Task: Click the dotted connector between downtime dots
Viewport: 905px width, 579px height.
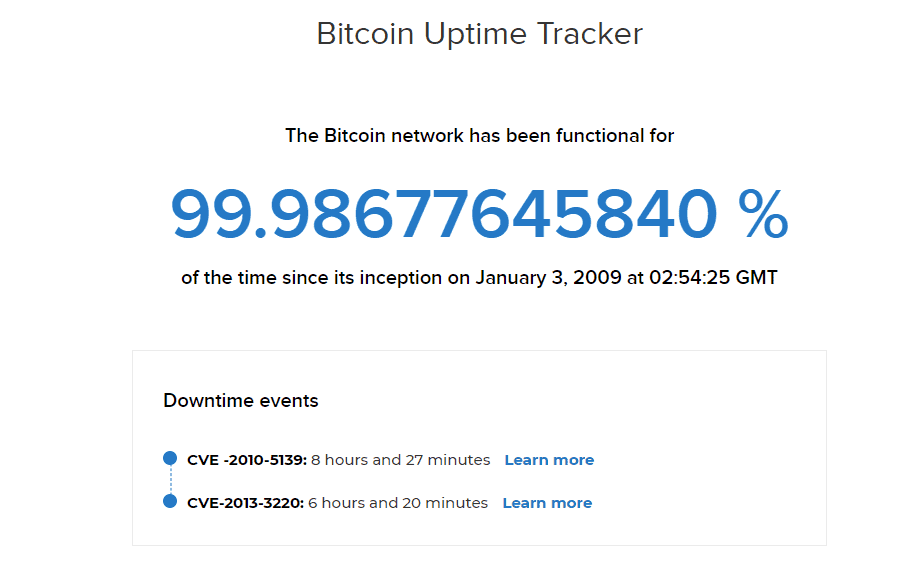Action: [x=170, y=480]
